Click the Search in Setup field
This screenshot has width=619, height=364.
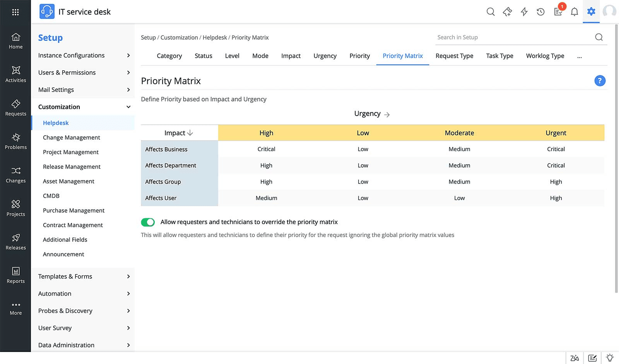503,37
